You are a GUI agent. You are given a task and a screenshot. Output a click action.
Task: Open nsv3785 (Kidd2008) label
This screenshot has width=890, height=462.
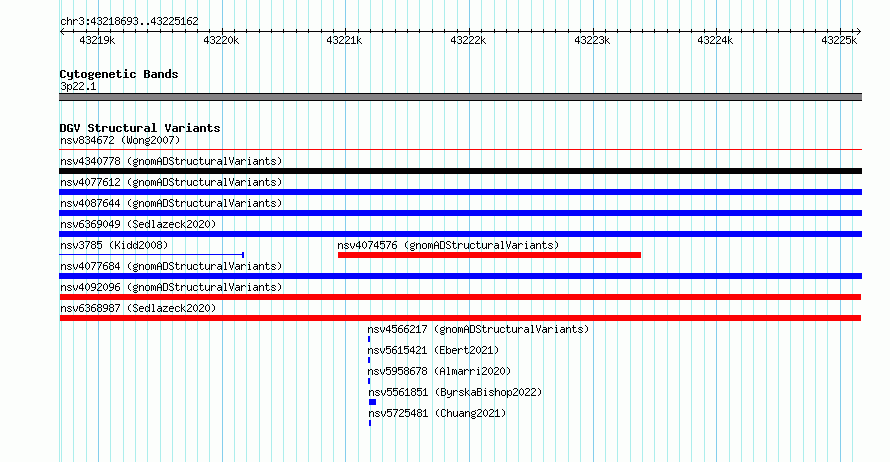[114, 245]
